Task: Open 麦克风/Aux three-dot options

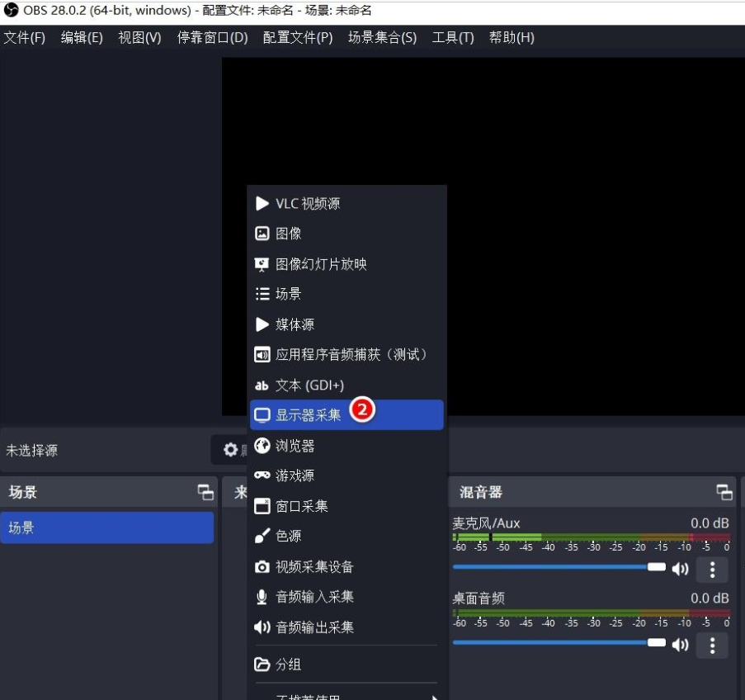Action: pyautogui.click(x=712, y=570)
